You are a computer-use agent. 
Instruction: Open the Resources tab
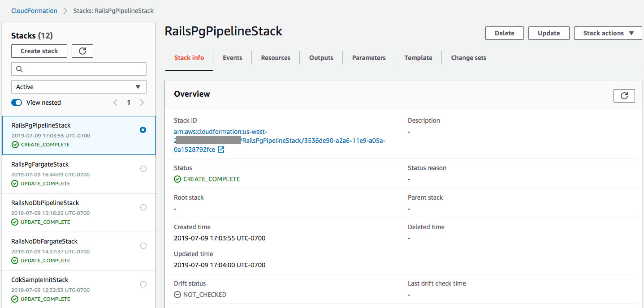pyautogui.click(x=276, y=58)
